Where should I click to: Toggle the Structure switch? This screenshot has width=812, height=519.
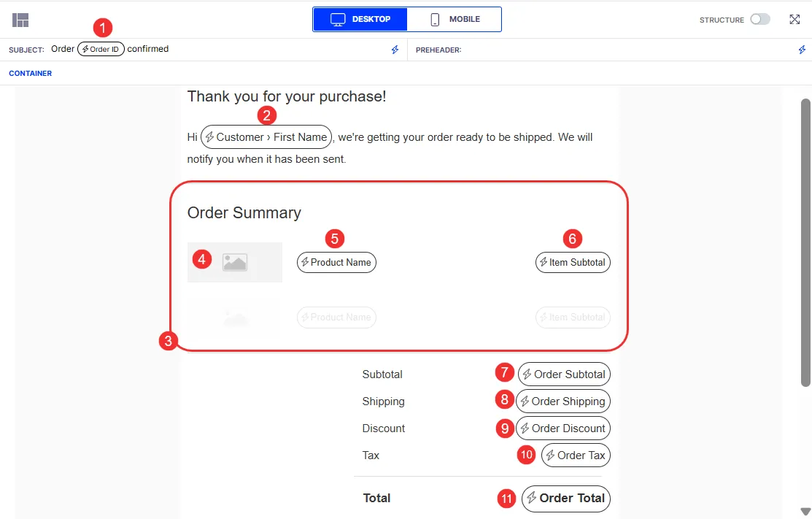[x=760, y=19]
